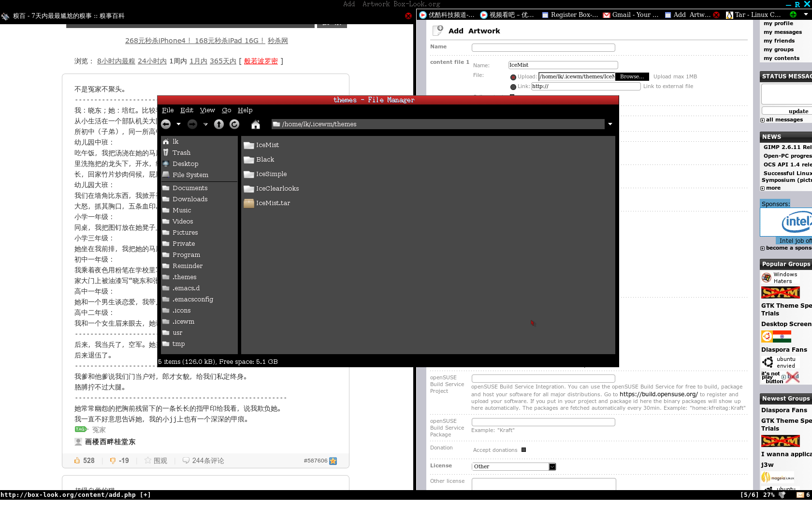
Task: Switch to Gmail browser tab
Action: [630, 15]
